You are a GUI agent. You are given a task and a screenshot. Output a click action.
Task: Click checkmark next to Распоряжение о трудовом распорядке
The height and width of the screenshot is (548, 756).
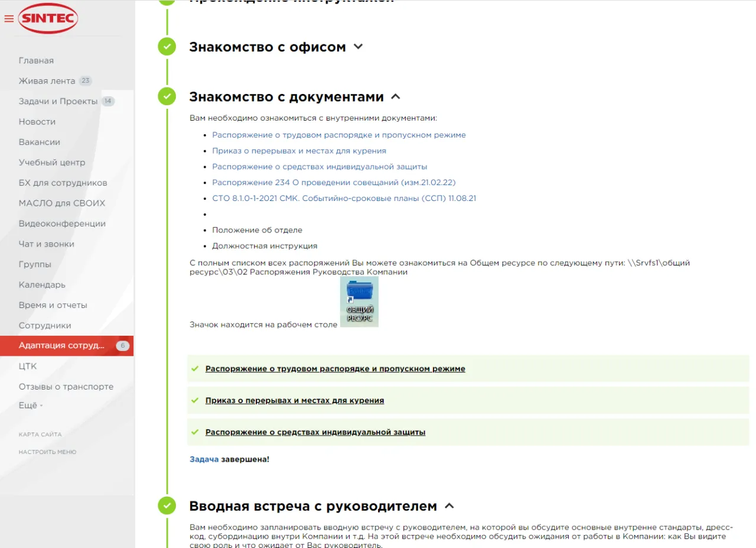coord(195,368)
